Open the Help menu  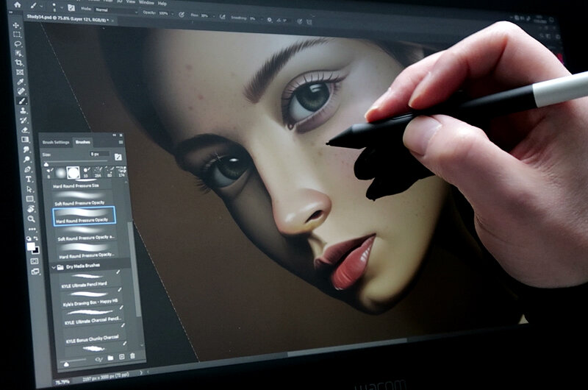click(x=162, y=3)
